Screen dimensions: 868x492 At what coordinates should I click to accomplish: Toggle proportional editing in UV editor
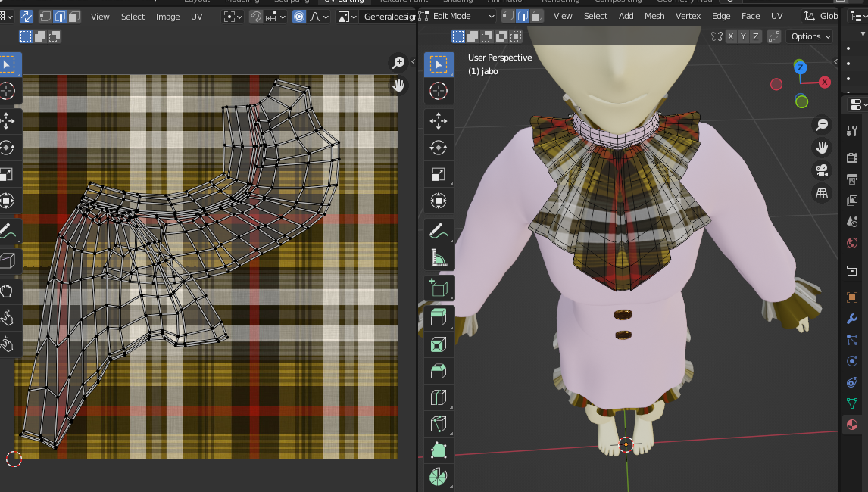(299, 17)
